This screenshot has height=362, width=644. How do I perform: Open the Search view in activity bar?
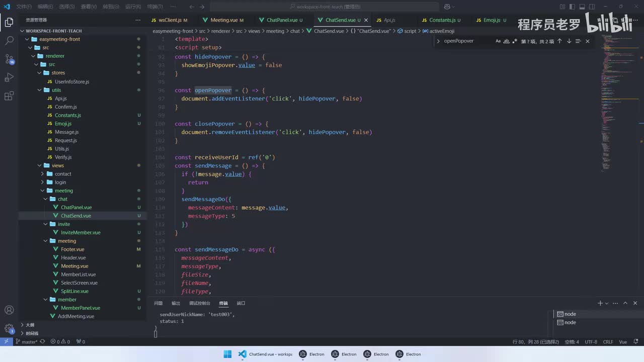pos(9,41)
